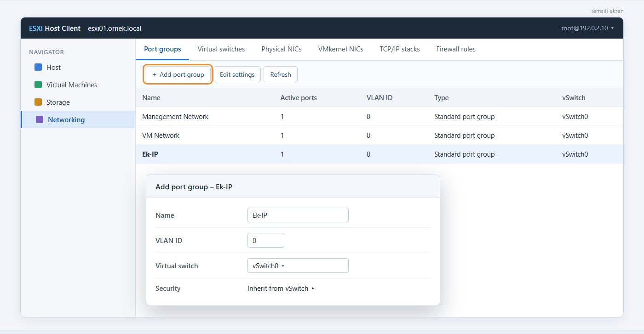This screenshot has height=334, width=644.
Task: Sort by the vSwitch column header
Action: (574, 98)
